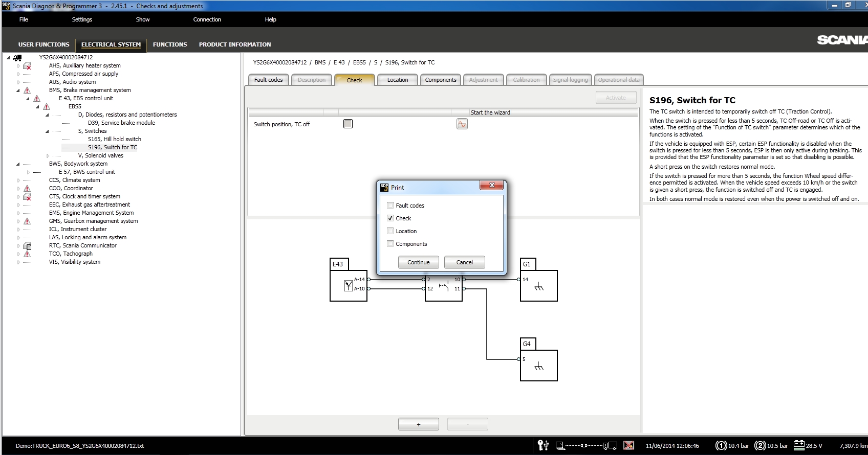
Task: Uncheck the Check option in Print dialog
Action: 390,218
